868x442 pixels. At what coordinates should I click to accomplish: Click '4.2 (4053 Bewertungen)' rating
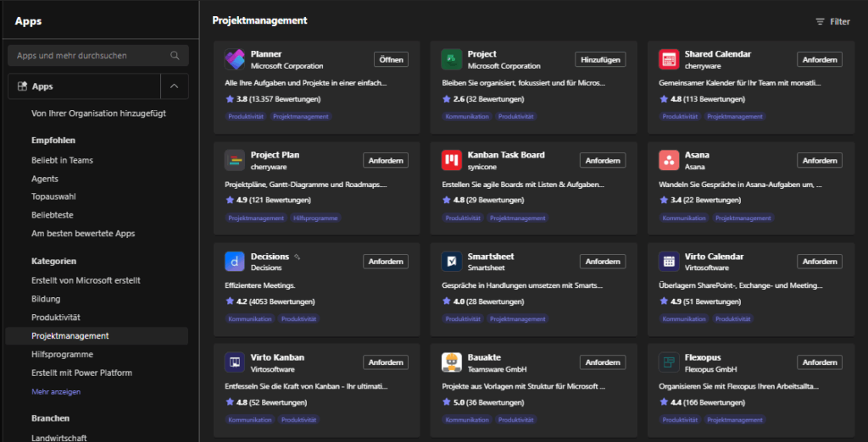[270, 301]
